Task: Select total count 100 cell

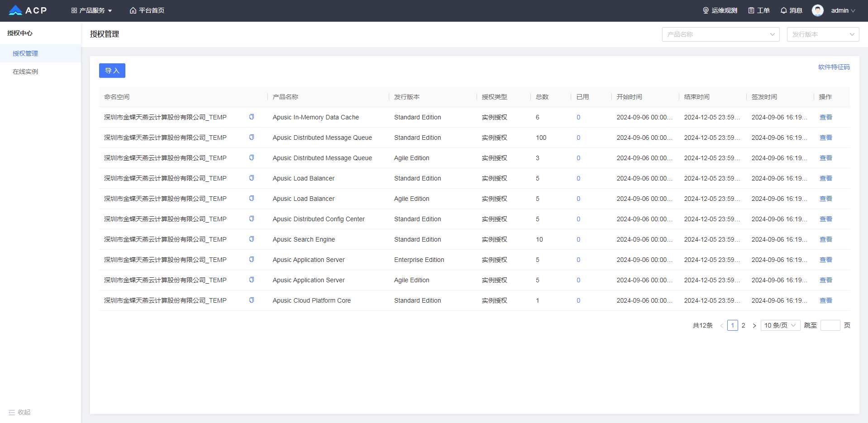Action: pos(541,138)
